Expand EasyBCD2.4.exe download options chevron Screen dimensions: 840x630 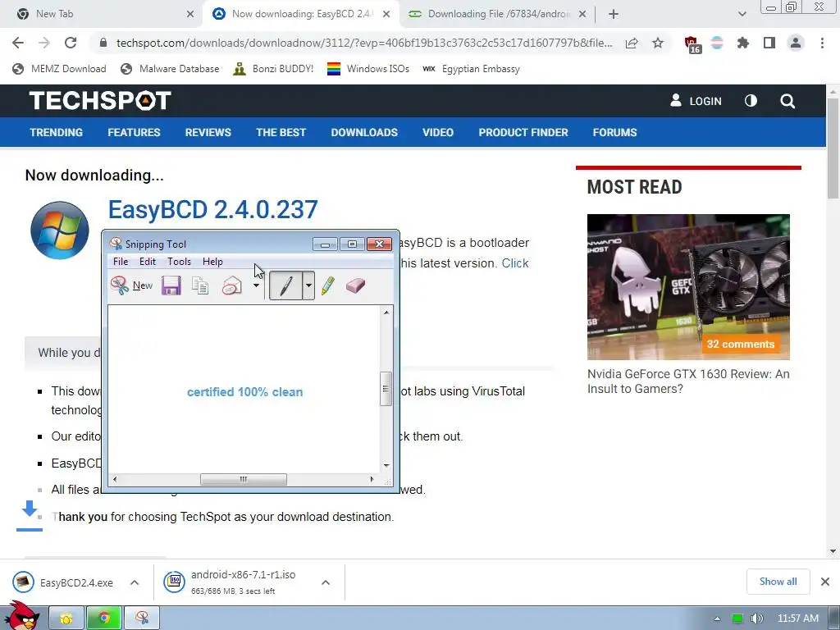[135, 582]
